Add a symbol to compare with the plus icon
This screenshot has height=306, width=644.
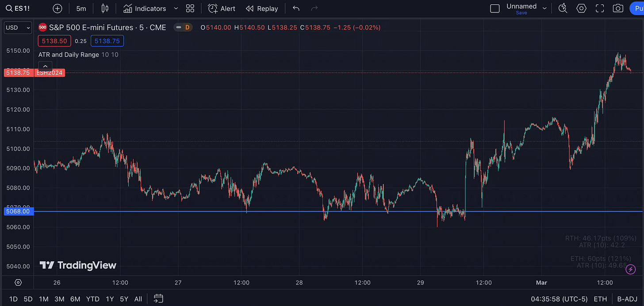click(x=57, y=8)
